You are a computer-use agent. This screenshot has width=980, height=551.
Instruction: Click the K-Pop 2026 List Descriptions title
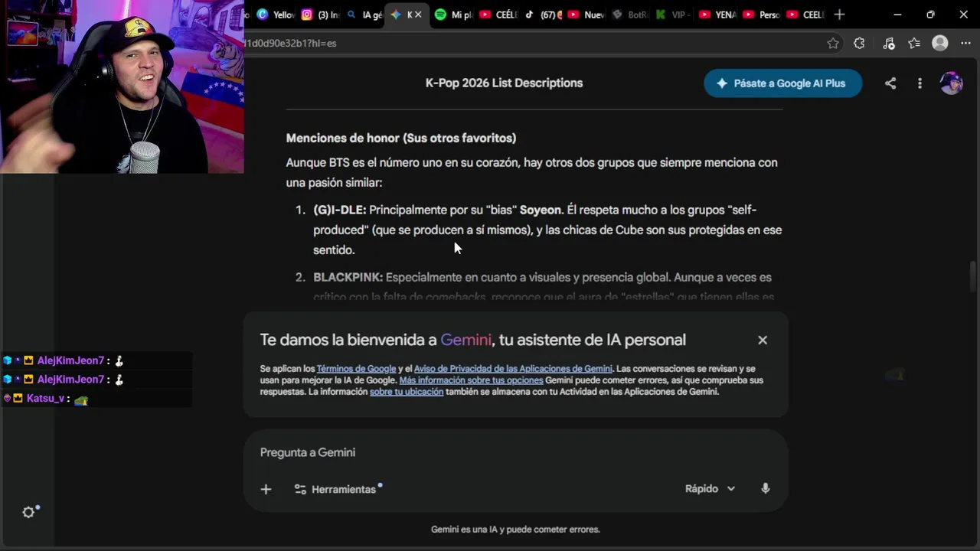point(504,83)
